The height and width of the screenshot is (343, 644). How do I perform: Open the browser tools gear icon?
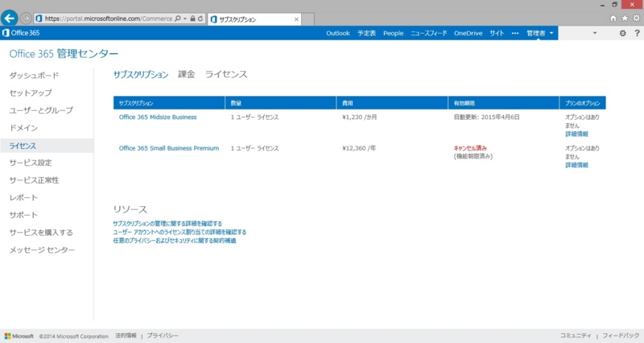[636, 18]
